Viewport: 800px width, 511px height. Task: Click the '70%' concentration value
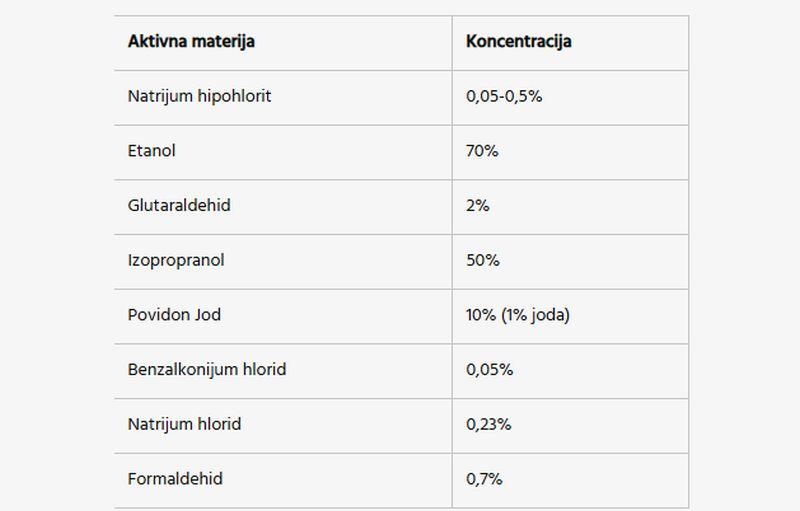coord(482,150)
